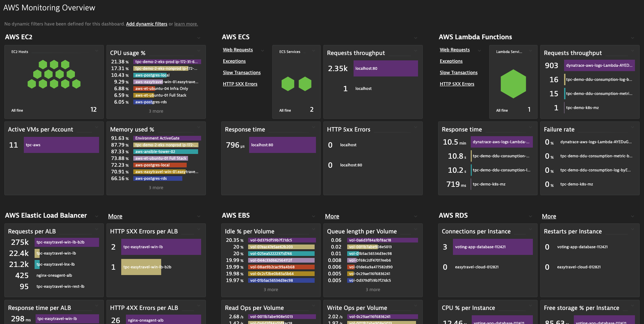The width and height of the screenshot is (644, 324).
Task: Select the right hexagon in ECS Services
Action: (305, 84)
